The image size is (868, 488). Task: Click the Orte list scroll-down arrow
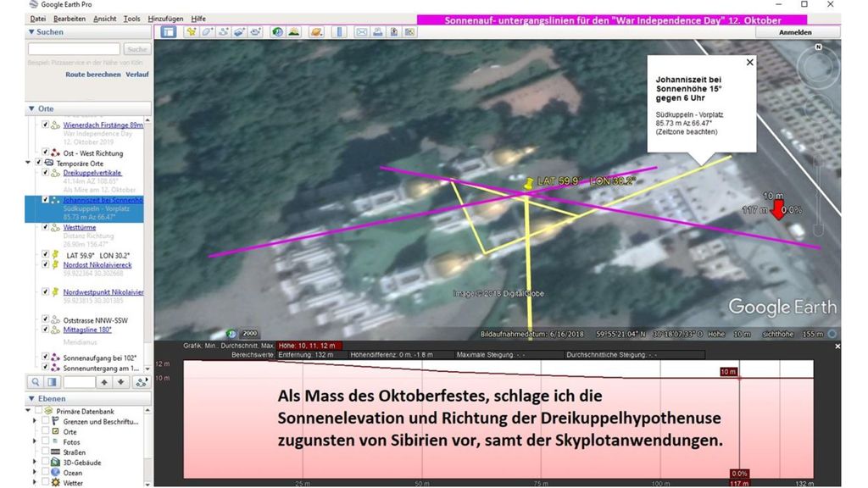pyautogui.click(x=147, y=369)
